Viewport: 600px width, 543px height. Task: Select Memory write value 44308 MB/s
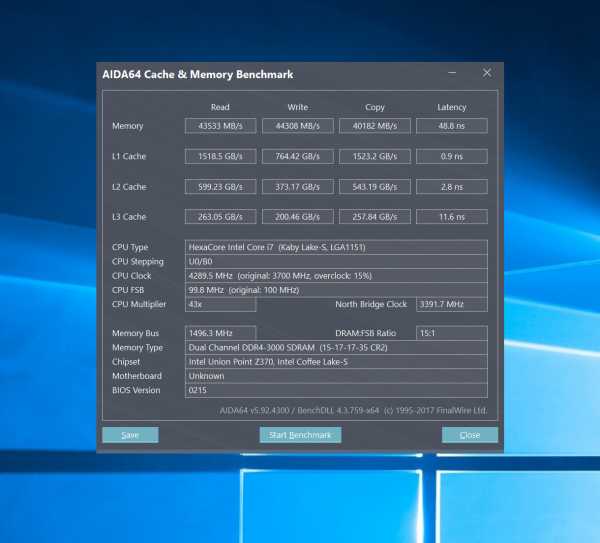(298, 126)
